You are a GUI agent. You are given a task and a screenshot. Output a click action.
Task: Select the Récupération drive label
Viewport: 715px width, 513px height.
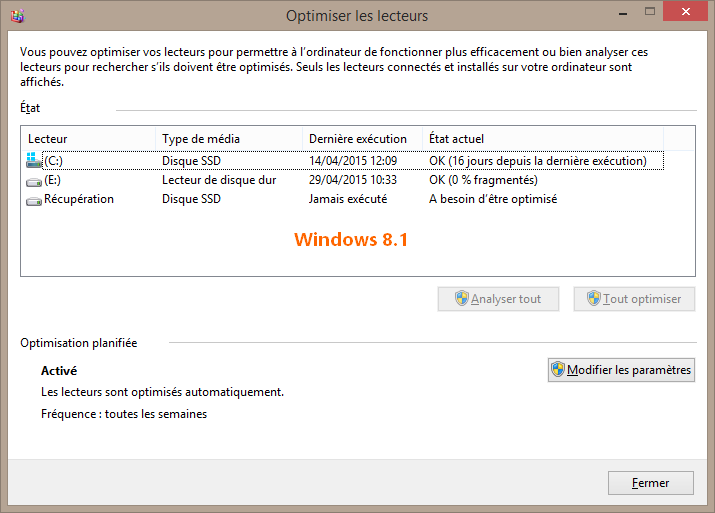[x=79, y=199]
